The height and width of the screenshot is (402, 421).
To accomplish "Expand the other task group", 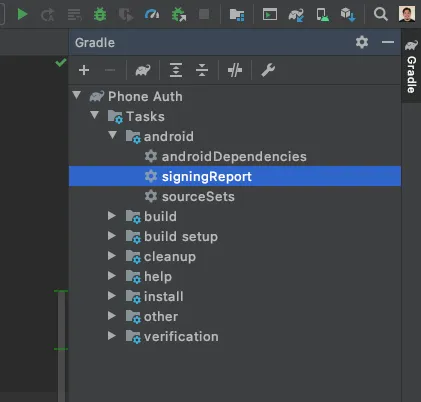I will (x=112, y=316).
